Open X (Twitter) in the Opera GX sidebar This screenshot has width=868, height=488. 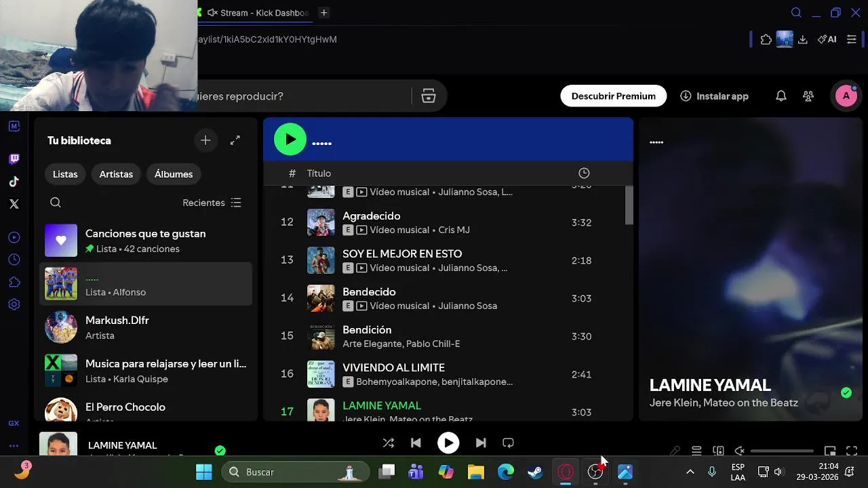click(14, 204)
